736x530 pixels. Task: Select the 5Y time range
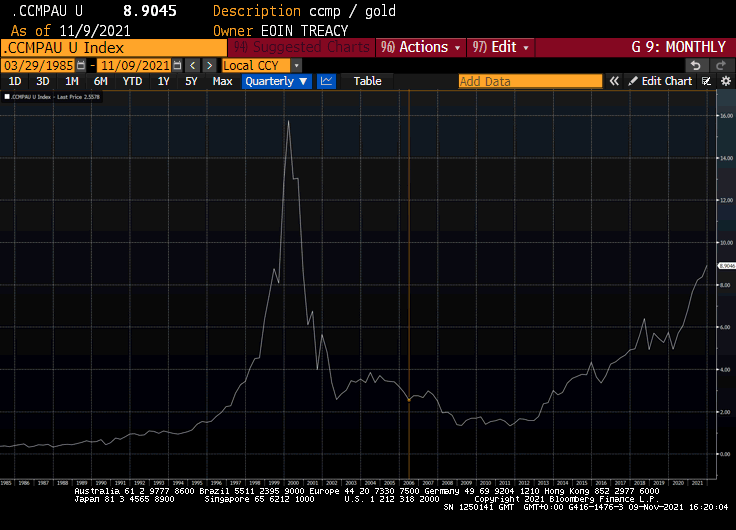coord(191,81)
